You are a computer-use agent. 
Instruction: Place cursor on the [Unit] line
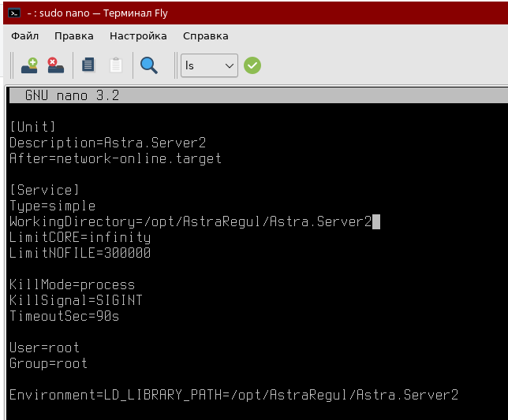(x=33, y=127)
